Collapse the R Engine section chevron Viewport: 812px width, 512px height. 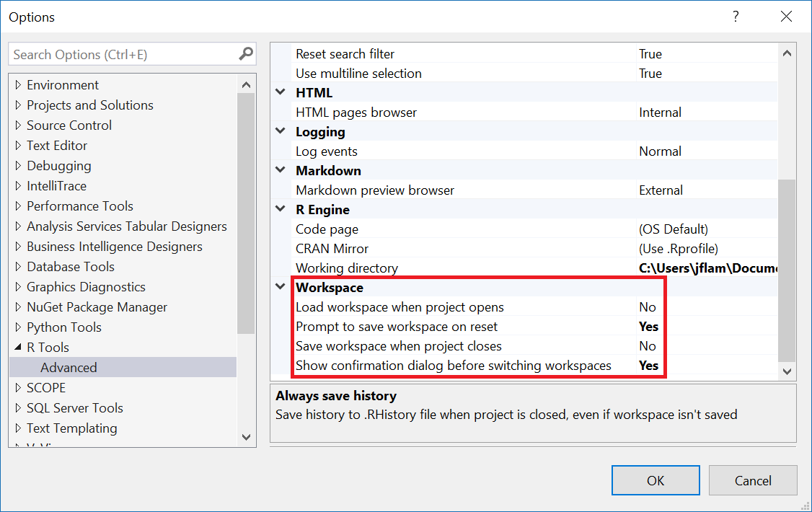(280, 209)
